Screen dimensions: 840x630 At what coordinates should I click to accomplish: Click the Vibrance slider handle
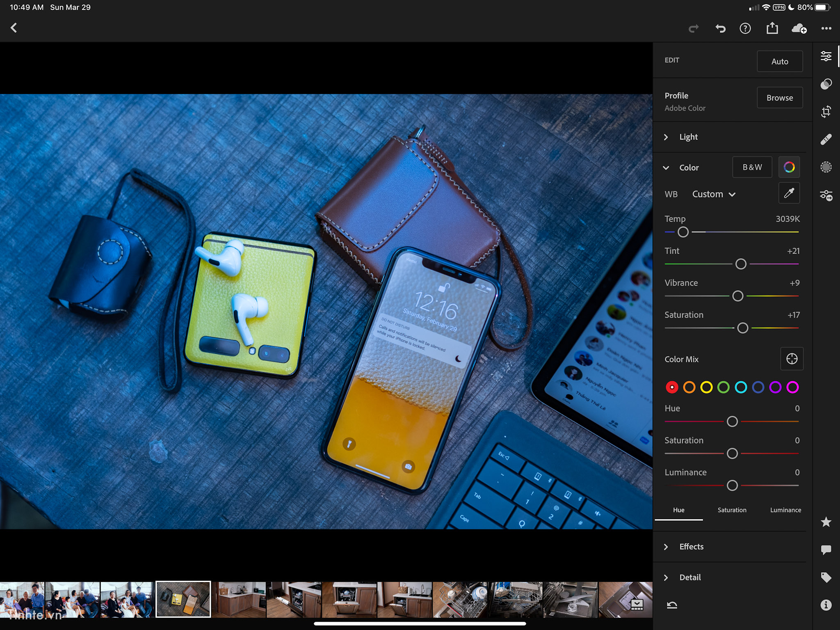click(x=737, y=296)
